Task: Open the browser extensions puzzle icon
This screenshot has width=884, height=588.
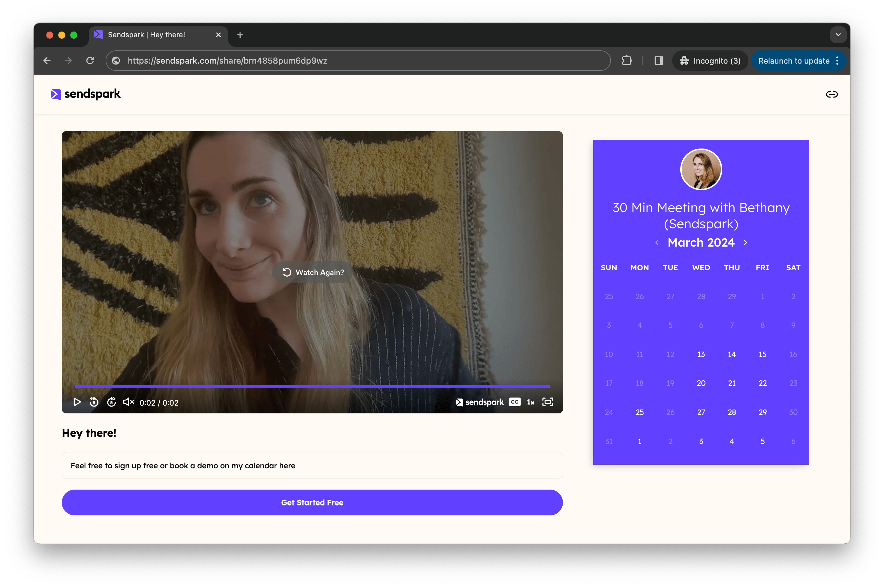Action: 626,61
